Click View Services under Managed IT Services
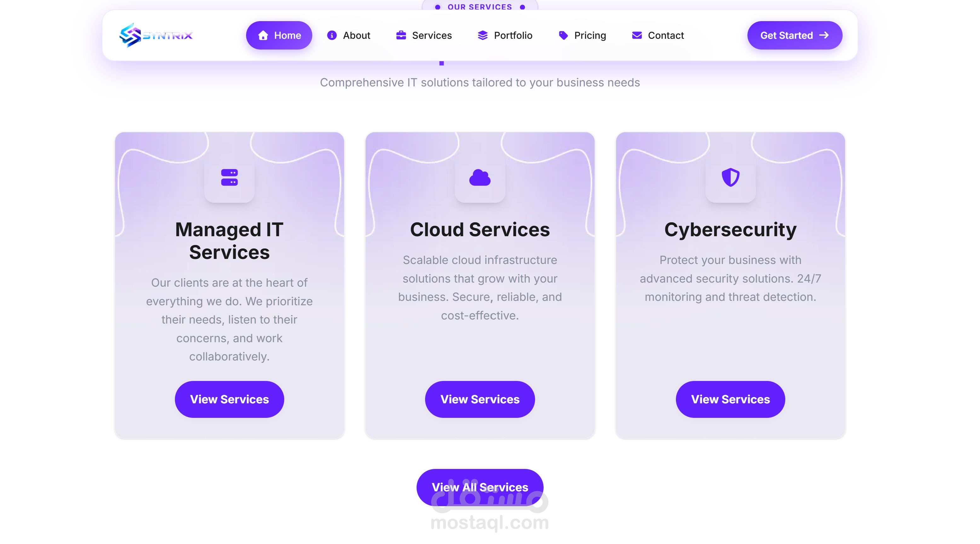Screen dimensions: 980x544 [229, 399]
